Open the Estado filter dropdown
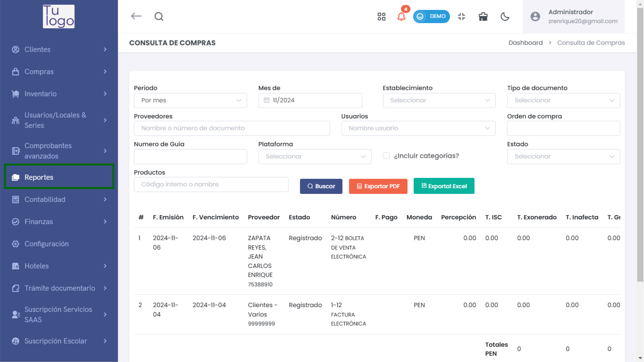This screenshot has height=362, width=644. click(x=563, y=156)
